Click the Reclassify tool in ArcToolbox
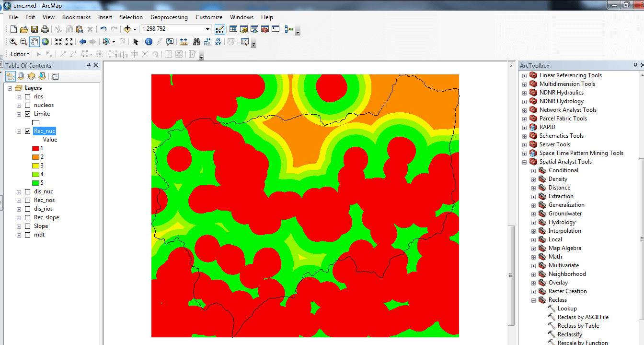644x345 pixels. pos(570,334)
